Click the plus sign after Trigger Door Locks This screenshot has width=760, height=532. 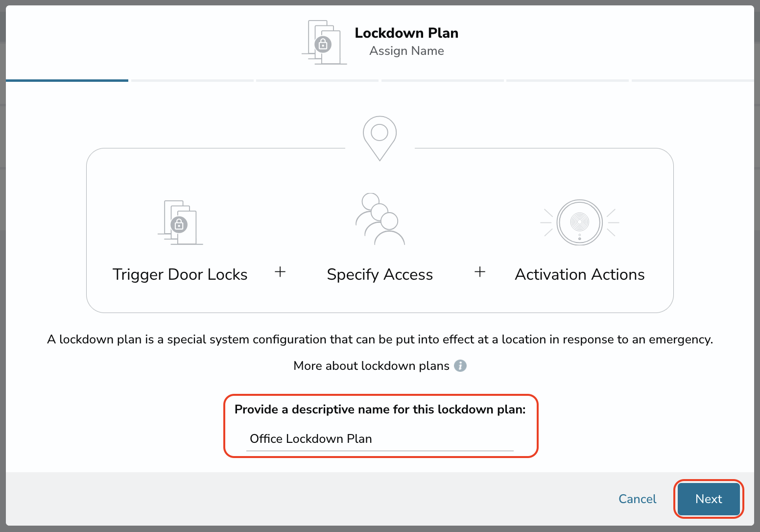coord(280,272)
